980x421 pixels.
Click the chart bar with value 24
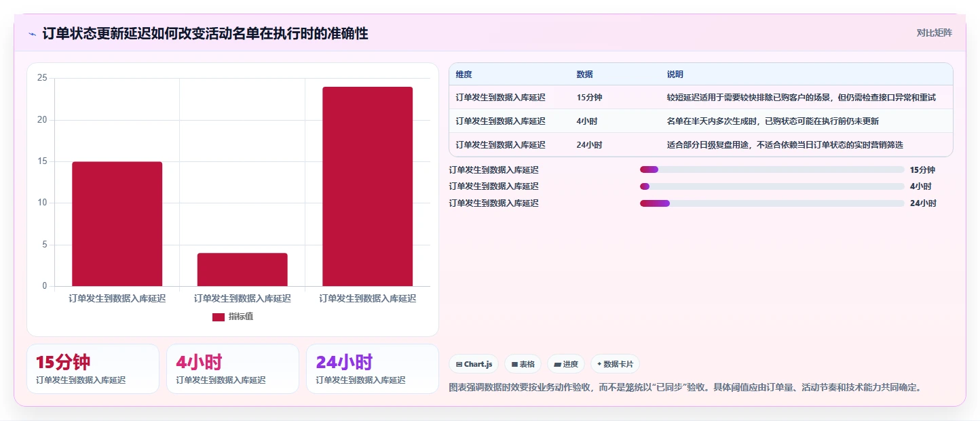click(x=367, y=186)
